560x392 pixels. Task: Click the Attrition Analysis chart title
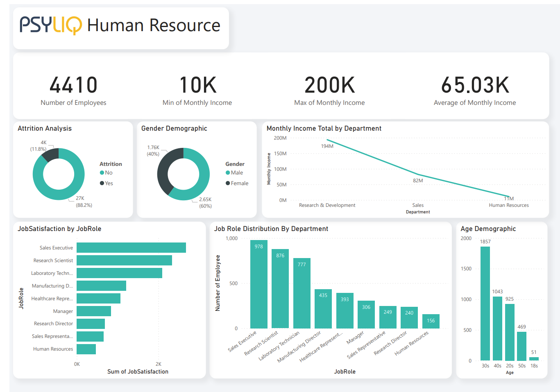pyautogui.click(x=45, y=128)
